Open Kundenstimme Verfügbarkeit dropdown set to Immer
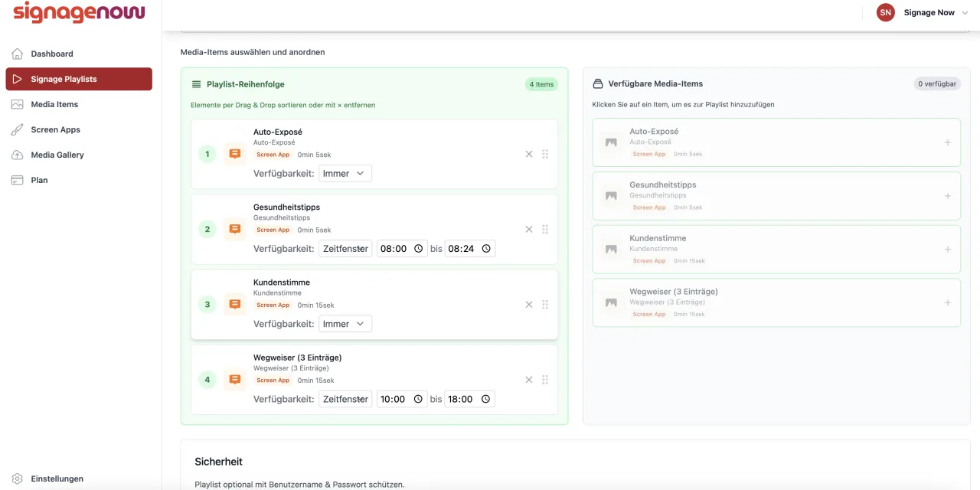The image size is (980, 490). 345,323
